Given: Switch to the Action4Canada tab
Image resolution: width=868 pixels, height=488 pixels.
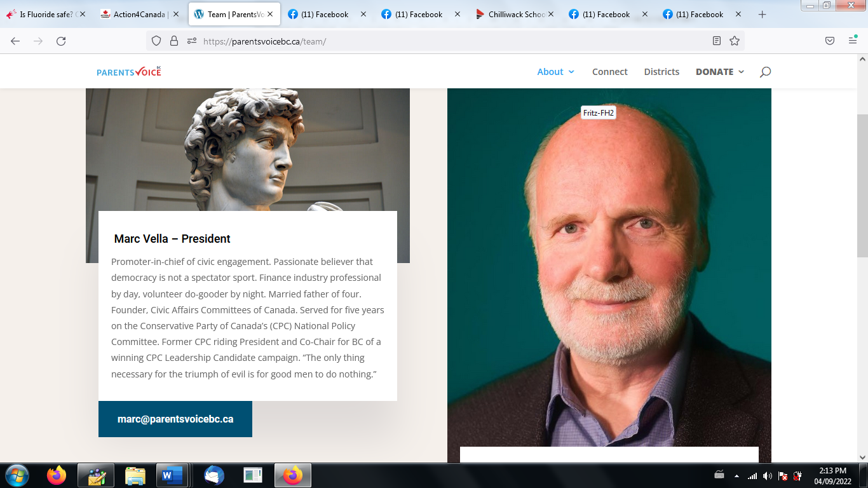Looking at the screenshot, I should pyautogui.click(x=140, y=14).
